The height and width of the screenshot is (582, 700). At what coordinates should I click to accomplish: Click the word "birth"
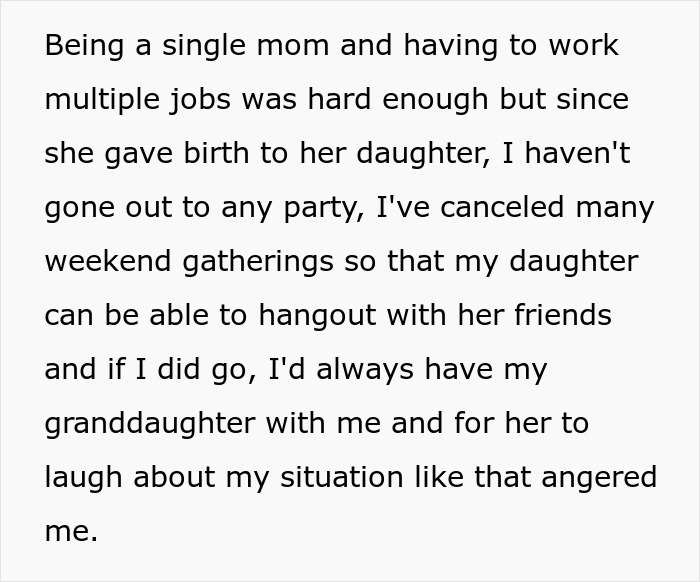point(224,154)
